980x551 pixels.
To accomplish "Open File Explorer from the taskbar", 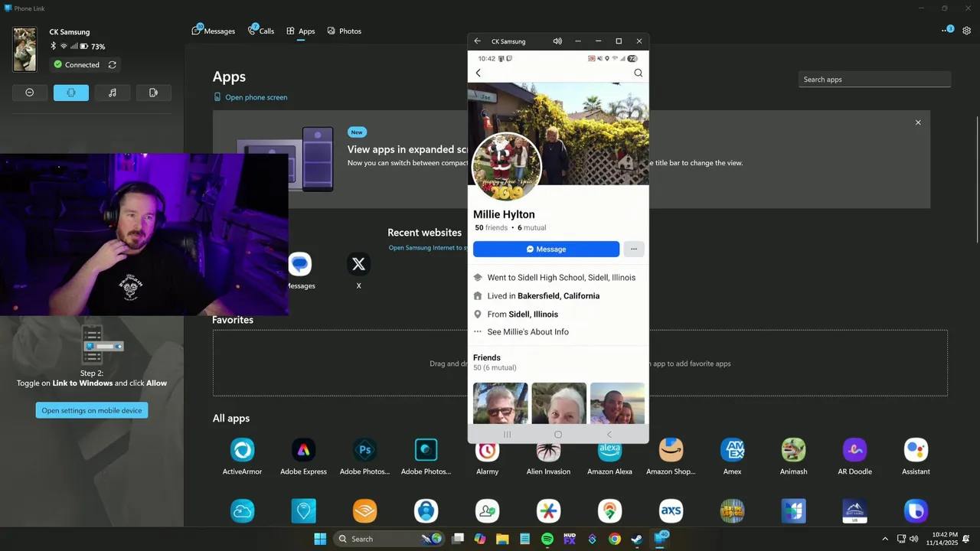I will 502,539.
